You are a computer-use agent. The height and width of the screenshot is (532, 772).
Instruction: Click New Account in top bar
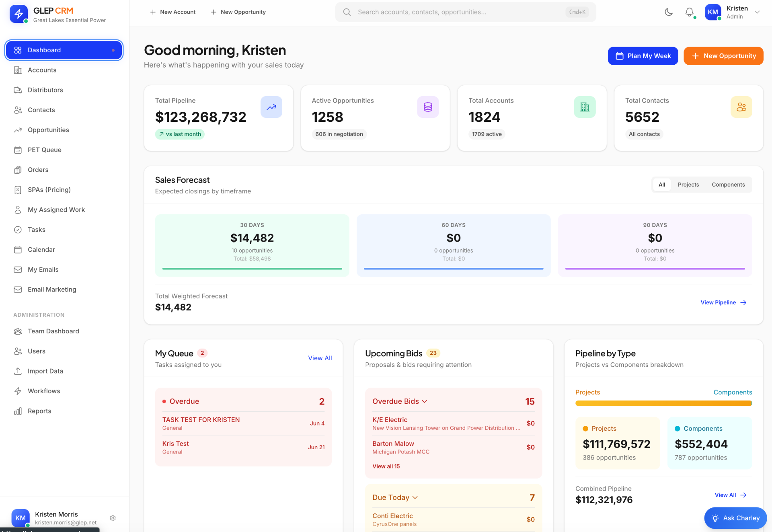[x=172, y=12]
